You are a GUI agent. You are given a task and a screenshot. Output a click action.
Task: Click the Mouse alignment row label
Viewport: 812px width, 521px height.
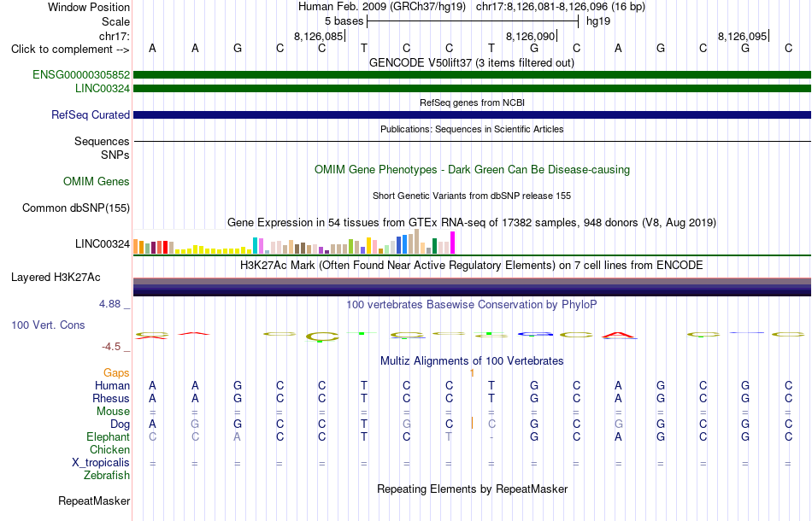(114, 412)
